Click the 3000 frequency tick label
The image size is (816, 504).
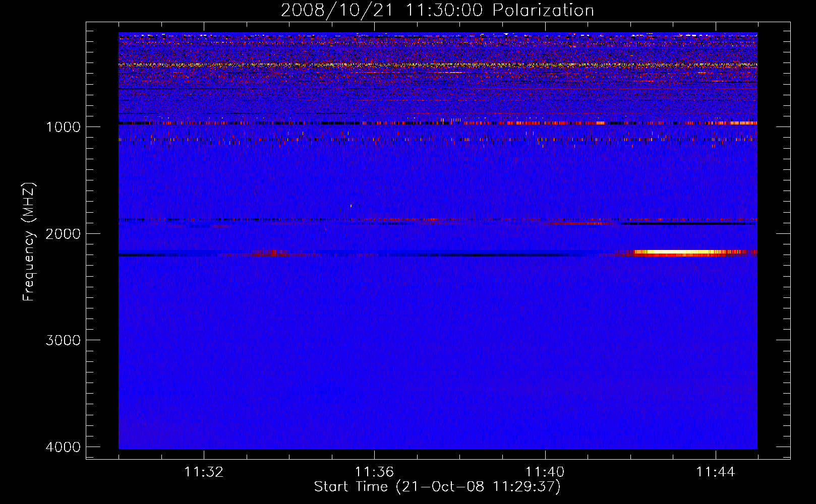pos(63,340)
